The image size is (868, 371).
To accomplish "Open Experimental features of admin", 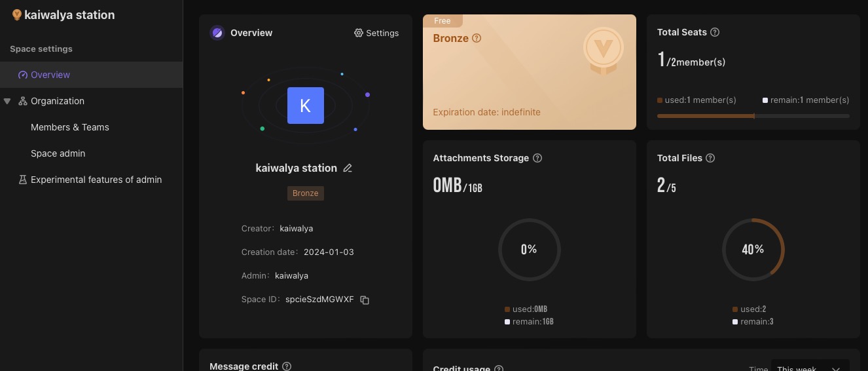I will (x=96, y=180).
